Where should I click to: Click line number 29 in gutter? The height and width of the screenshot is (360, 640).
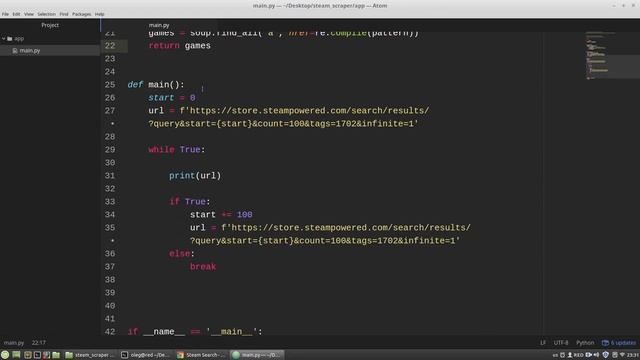110,150
